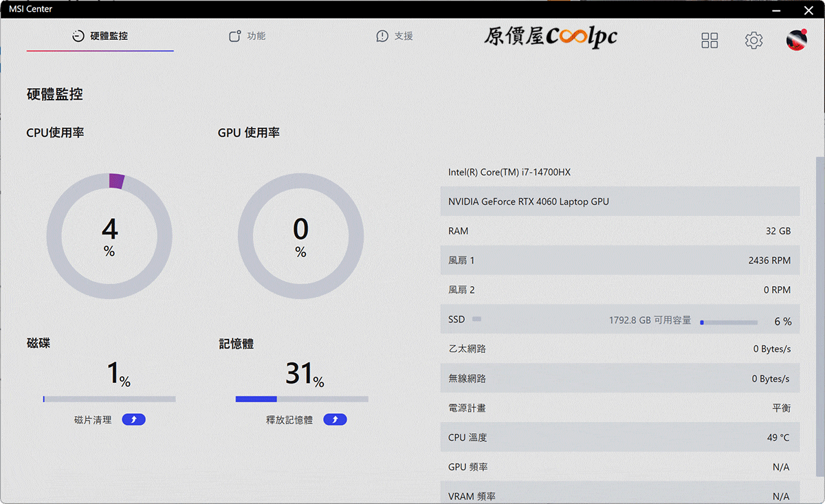Screen dimensions: 825x504
Task: Click the disk cleanup rocket button
Action: 133,419
